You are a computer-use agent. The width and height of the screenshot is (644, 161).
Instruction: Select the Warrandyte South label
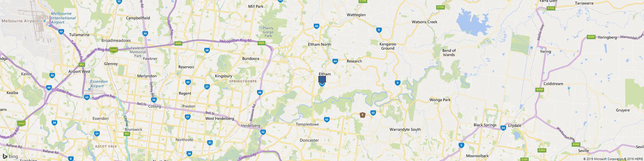405,129
